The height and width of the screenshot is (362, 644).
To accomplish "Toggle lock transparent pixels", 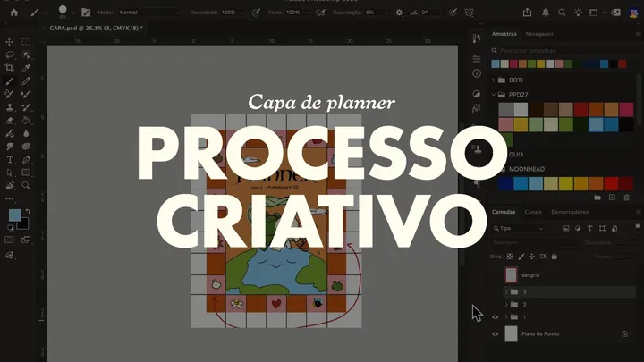I will (510, 257).
